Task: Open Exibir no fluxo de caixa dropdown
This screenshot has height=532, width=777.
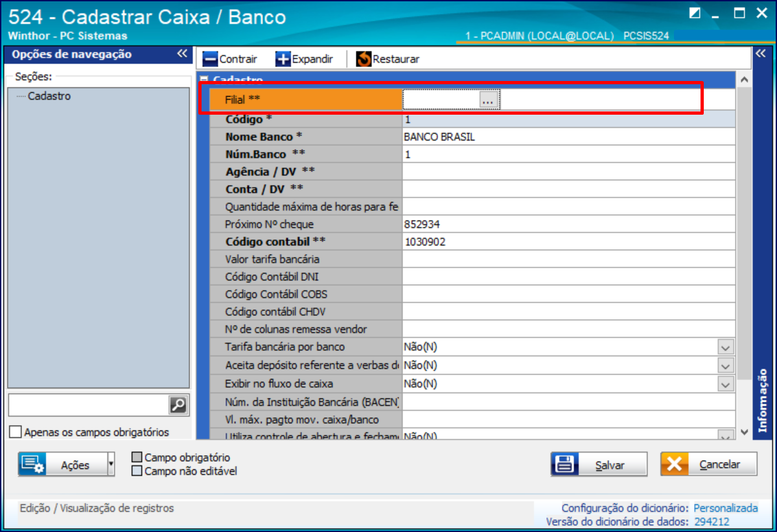Action: coord(725,384)
